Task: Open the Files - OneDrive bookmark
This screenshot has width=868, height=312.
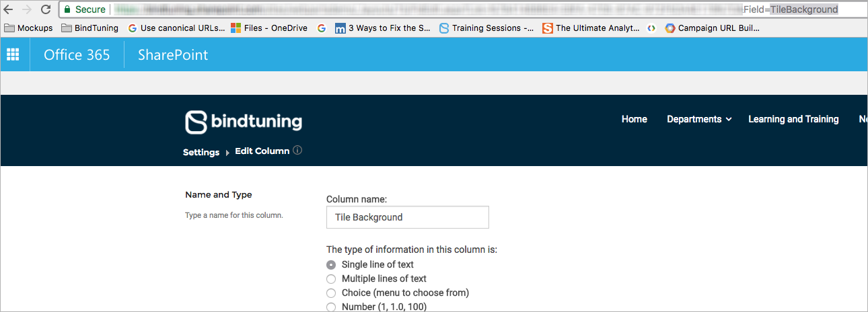Action: [x=269, y=28]
